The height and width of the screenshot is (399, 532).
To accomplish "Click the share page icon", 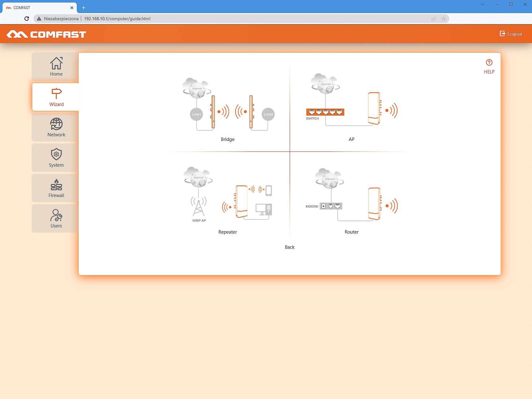I will pos(434,19).
